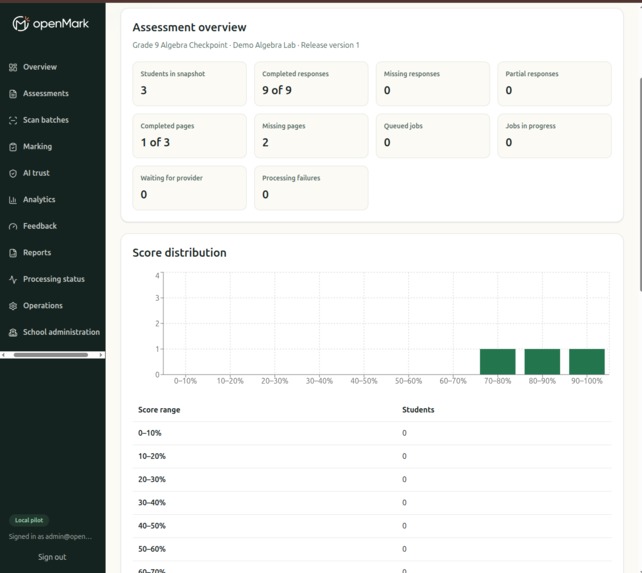Click the Queued jobs card

(x=433, y=136)
